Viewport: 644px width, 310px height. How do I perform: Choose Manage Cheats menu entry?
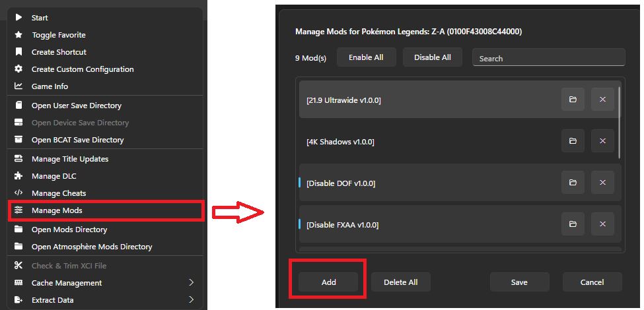pos(105,193)
